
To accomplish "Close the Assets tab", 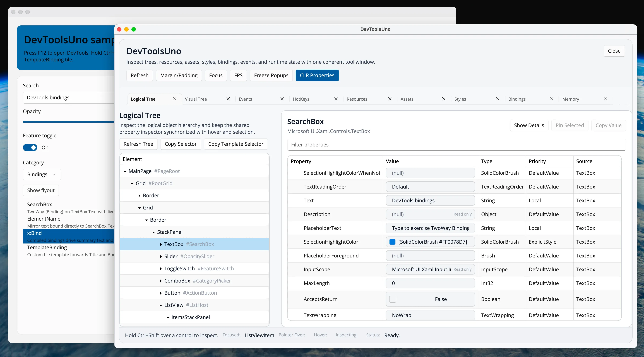I will 444,99.
